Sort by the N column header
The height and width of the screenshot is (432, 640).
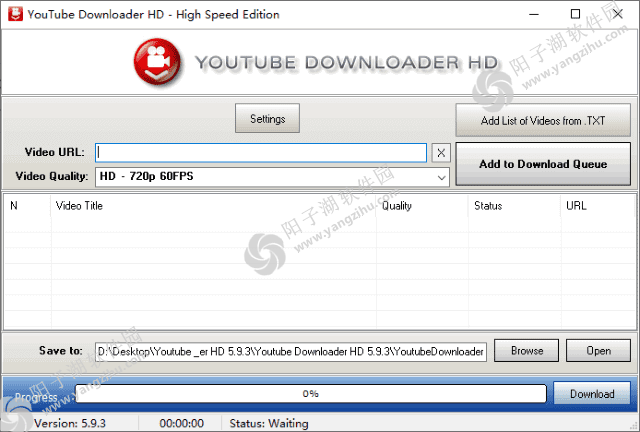click(x=27, y=205)
